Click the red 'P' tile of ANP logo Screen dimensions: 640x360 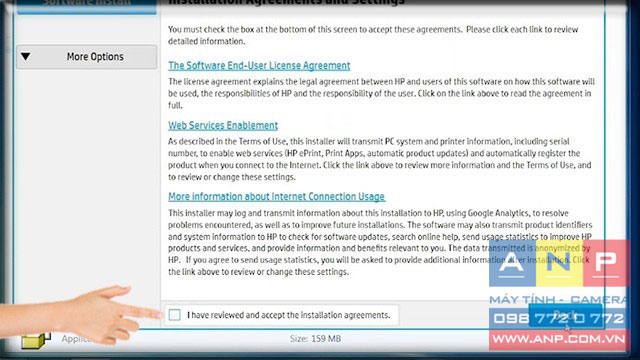(606, 263)
